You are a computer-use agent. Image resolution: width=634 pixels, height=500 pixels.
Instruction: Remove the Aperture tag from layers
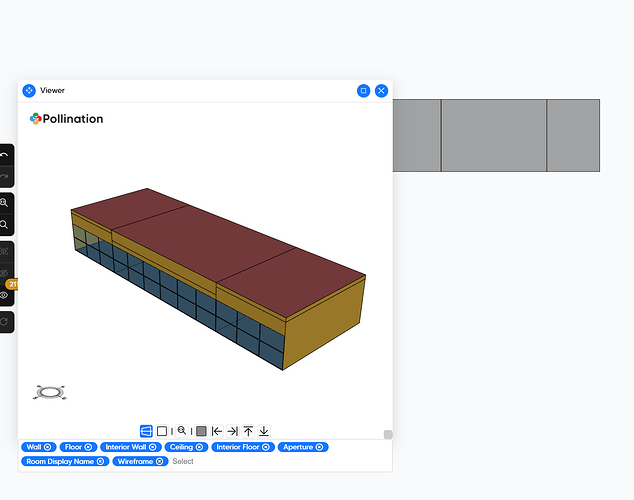tap(320, 447)
